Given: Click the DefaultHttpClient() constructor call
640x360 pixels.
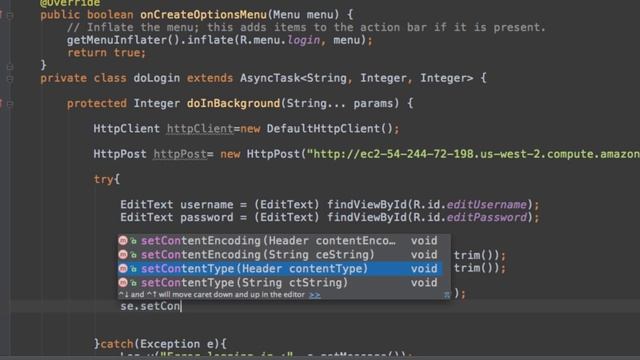Looking at the screenshot, I should click(x=330, y=129).
